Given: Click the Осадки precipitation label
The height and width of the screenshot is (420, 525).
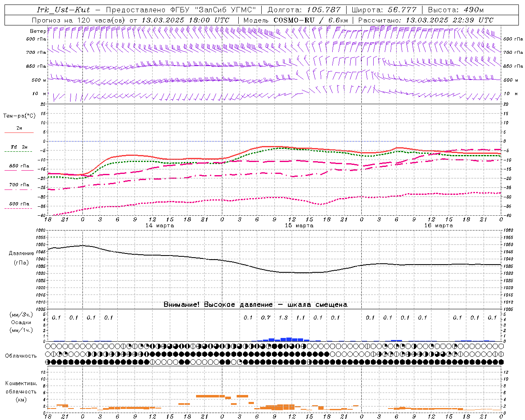Looking at the screenshot, I should [x=21, y=322].
